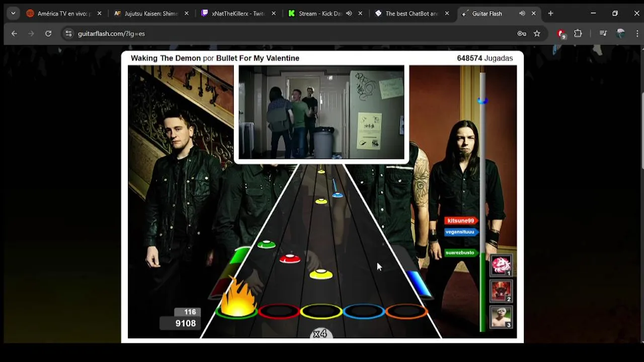Open the rank 1 player avatar
The height and width of the screenshot is (362, 644).
[501, 265]
